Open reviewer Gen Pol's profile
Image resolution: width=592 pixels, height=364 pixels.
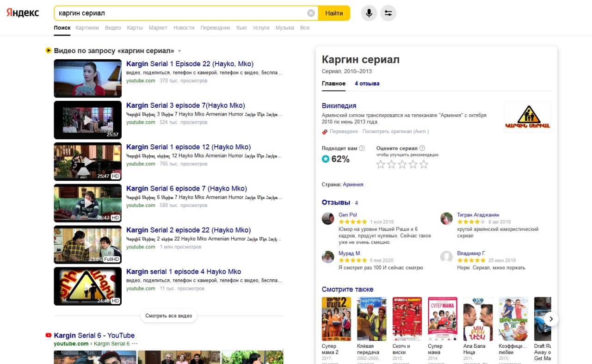[x=348, y=215]
